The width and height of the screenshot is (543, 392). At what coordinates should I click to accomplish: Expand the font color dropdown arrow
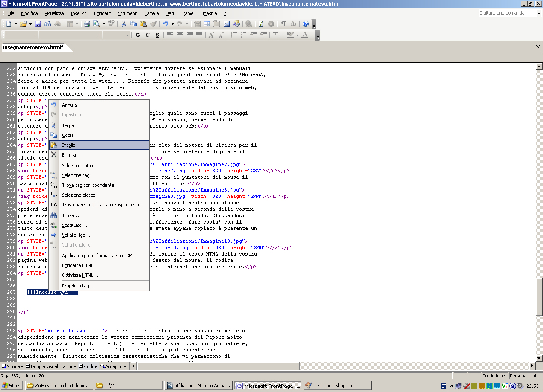312,35
